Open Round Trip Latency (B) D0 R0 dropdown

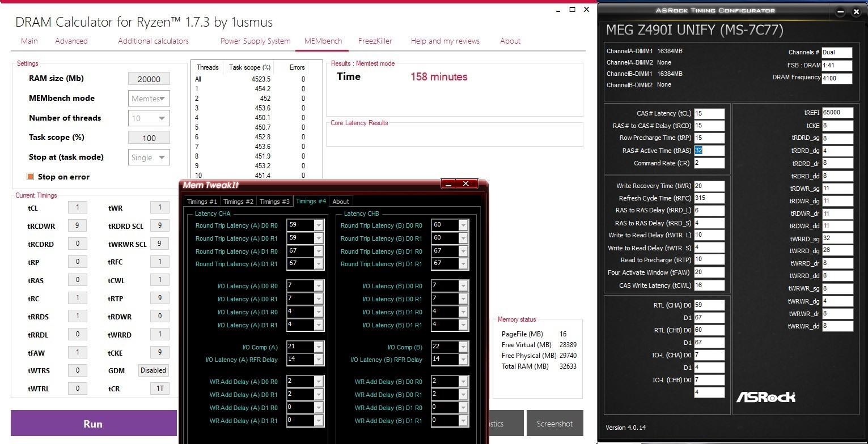[x=463, y=225]
